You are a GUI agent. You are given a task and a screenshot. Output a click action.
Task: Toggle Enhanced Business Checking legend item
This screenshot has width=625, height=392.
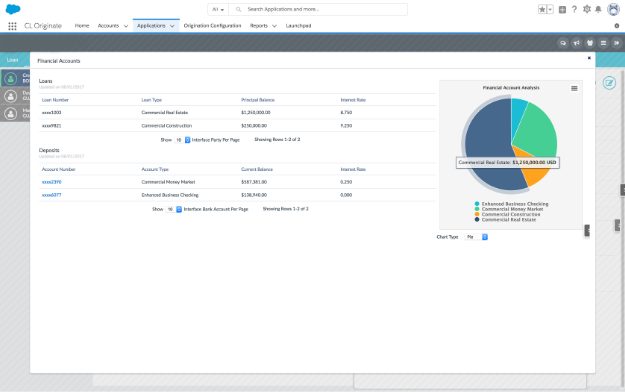(511, 204)
